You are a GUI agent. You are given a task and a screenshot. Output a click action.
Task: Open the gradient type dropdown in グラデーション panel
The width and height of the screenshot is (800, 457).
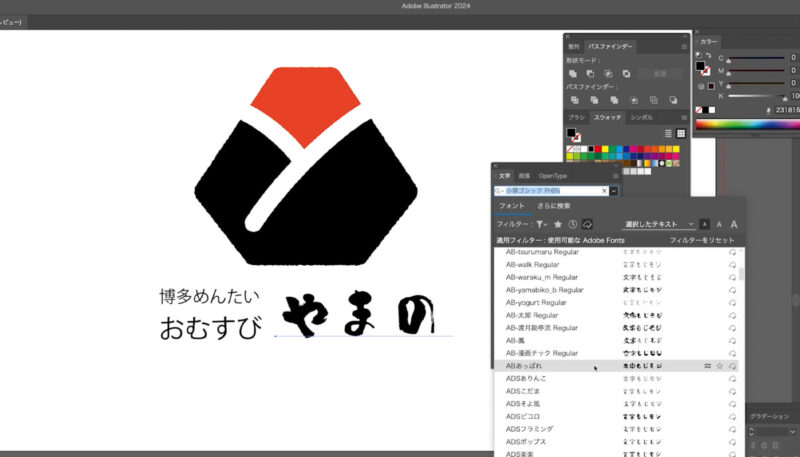tap(793, 432)
